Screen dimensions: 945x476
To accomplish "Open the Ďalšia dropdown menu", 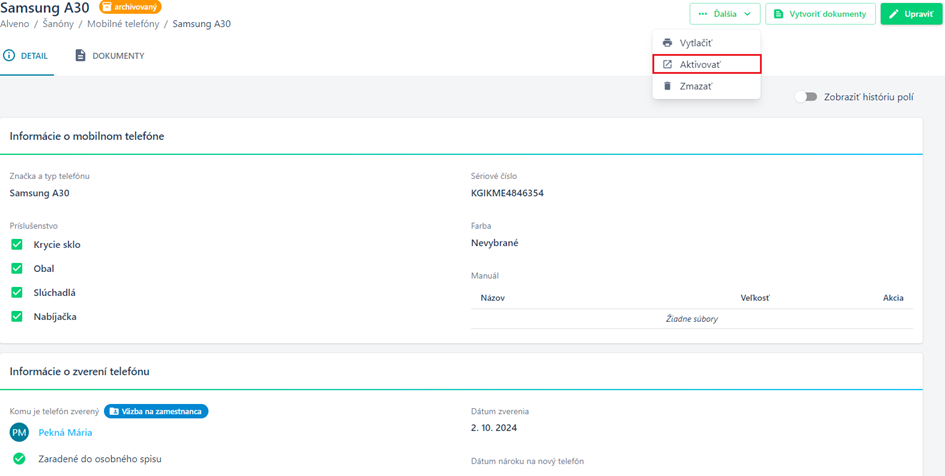I will pyautogui.click(x=724, y=14).
